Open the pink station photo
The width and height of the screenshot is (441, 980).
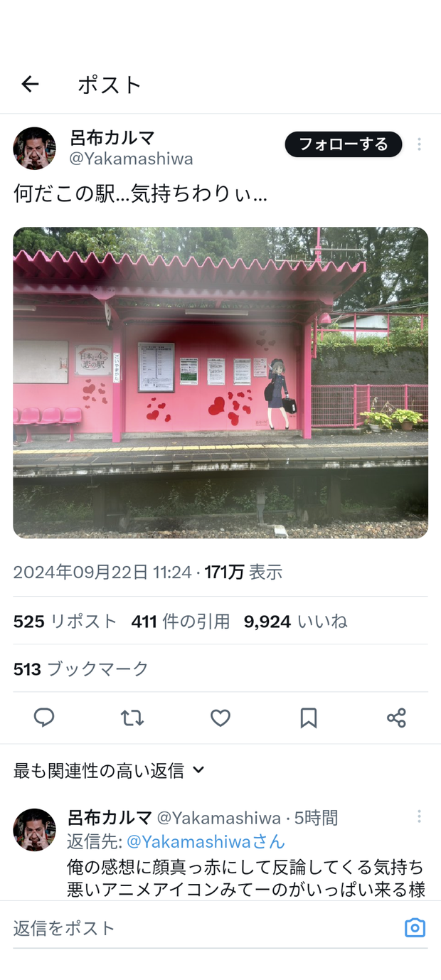tap(220, 383)
